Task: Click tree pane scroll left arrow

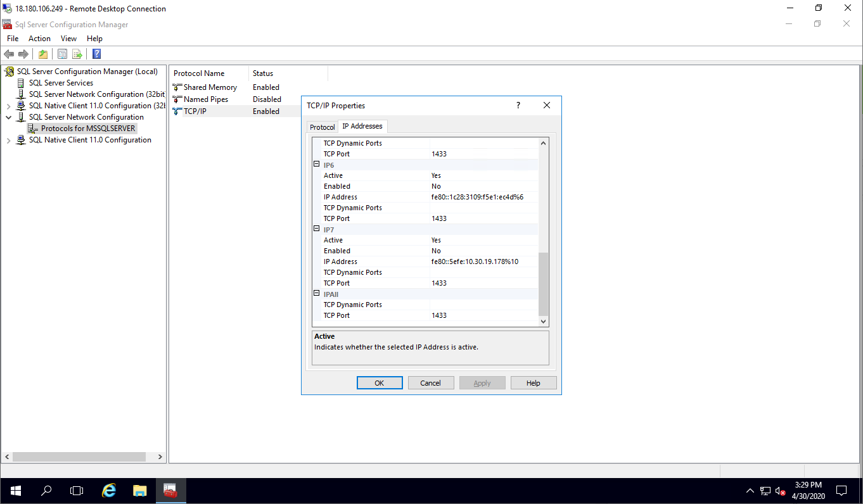Action: (6, 457)
